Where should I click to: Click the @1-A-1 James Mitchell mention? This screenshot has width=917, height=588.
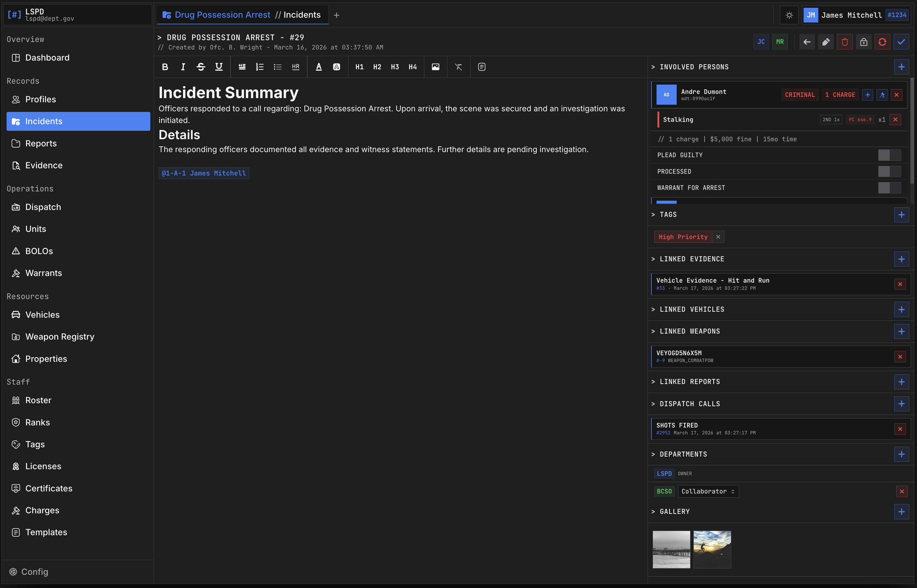(204, 173)
